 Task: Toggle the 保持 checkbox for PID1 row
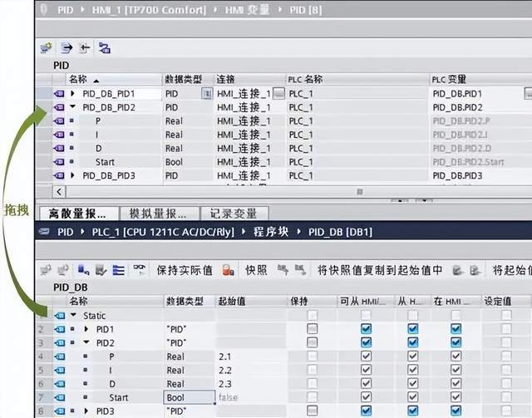pos(313,329)
